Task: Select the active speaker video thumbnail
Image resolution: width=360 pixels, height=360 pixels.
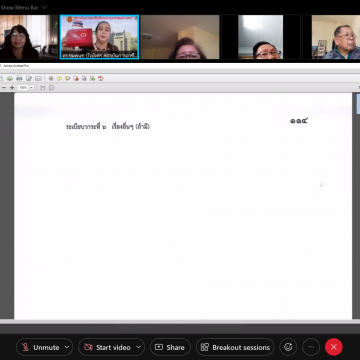Action: pos(99,37)
